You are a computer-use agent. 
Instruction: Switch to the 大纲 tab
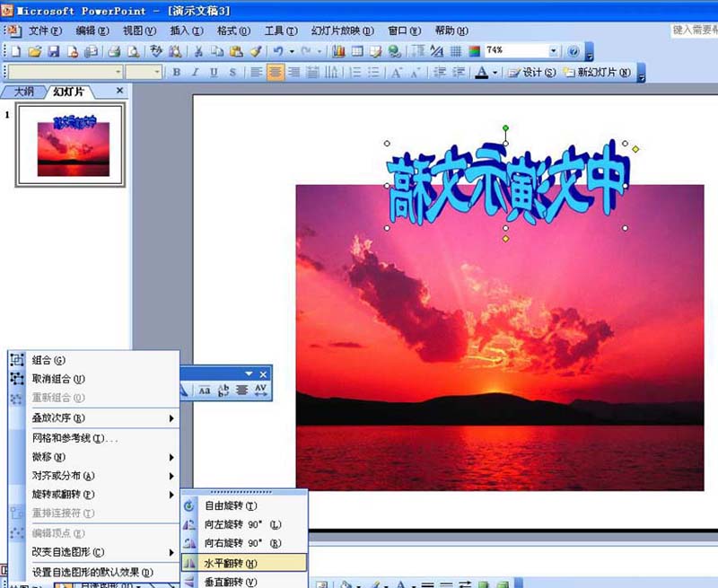(23, 92)
